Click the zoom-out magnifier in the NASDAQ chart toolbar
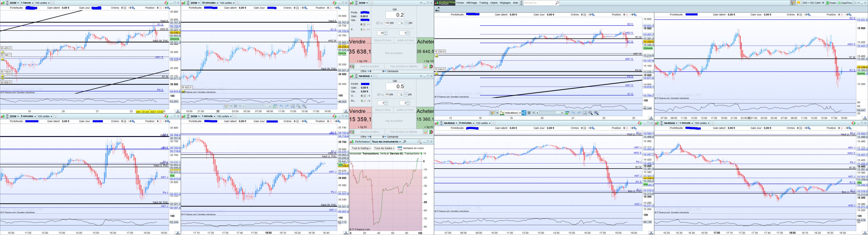The image size is (868, 235). [590, 113]
